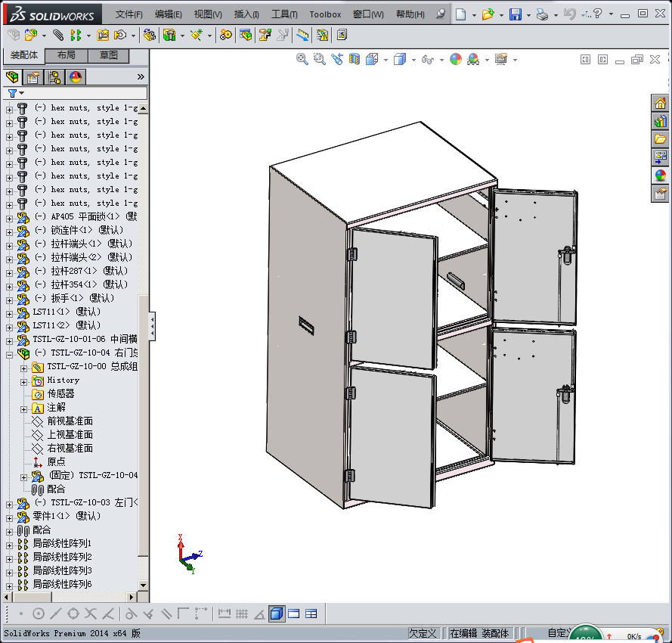
Task: Click the Save floppy disk icon
Action: 515,14
